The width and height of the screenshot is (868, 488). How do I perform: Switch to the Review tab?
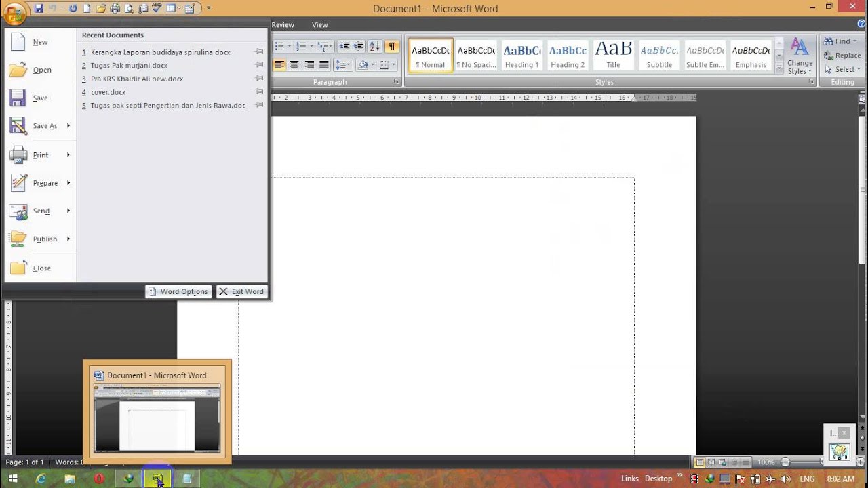[x=283, y=25]
